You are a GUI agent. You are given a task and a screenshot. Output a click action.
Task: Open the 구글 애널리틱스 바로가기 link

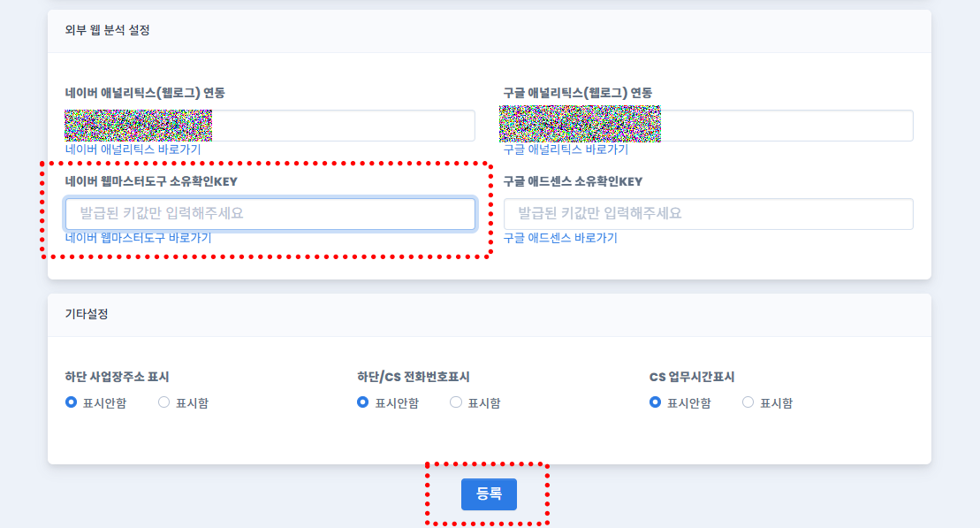[566, 149]
